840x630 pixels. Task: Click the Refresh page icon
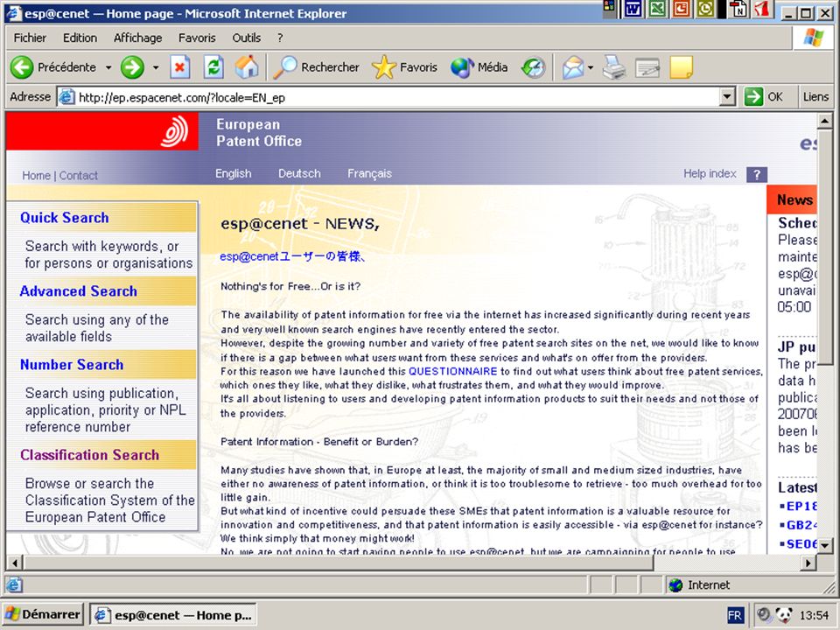213,67
